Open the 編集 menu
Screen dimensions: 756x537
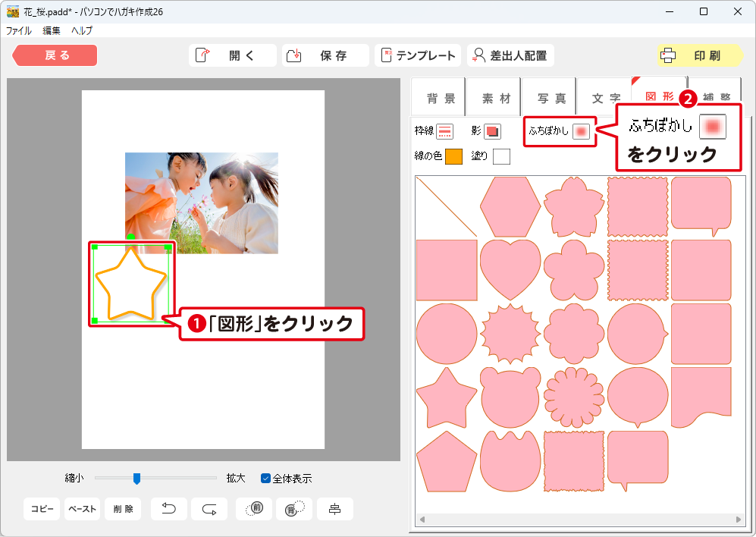[x=52, y=31]
